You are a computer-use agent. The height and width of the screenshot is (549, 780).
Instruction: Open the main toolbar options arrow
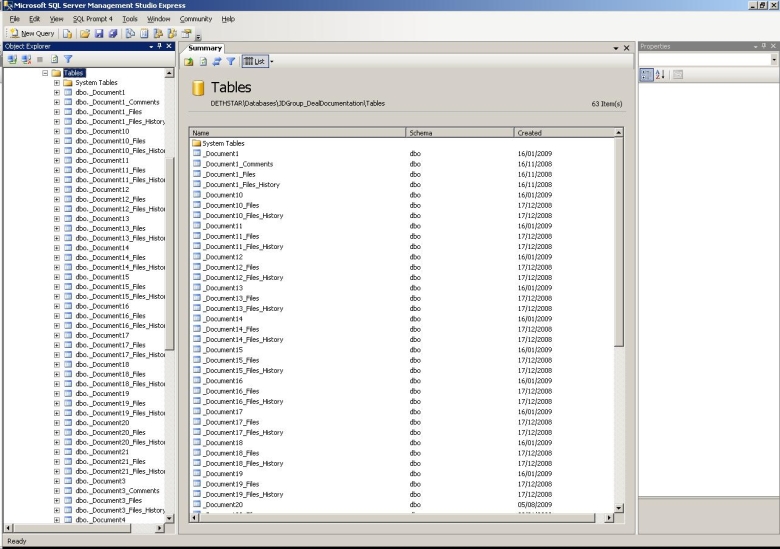[198, 37]
